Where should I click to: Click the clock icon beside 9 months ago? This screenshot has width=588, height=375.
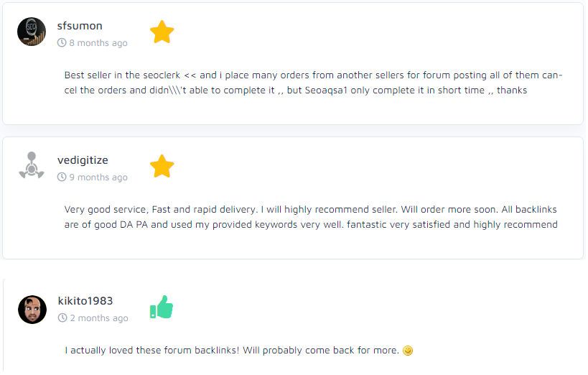tap(62, 177)
